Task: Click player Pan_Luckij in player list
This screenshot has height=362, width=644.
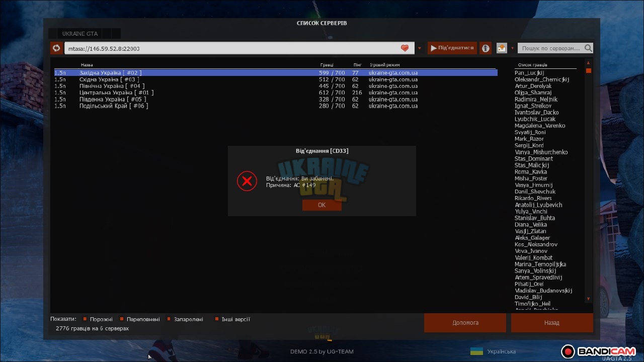Action: coord(529,73)
